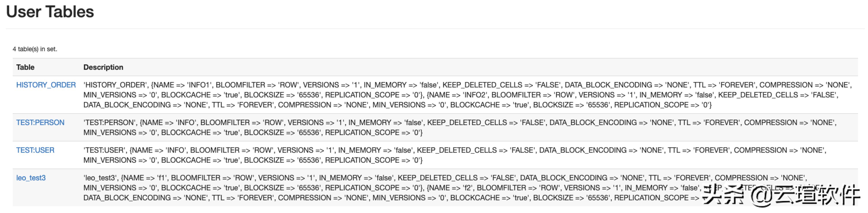Follow the TEST:USER table link

(35, 150)
